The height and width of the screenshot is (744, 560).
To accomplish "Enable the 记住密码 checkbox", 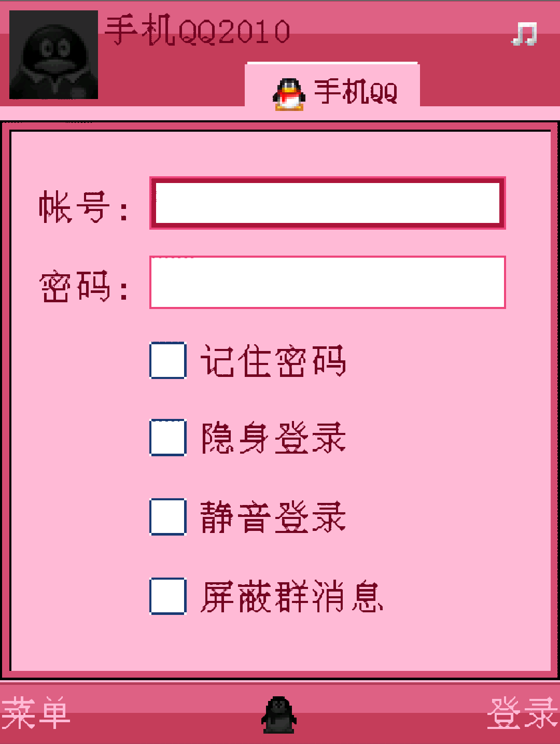I will tap(168, 360).
